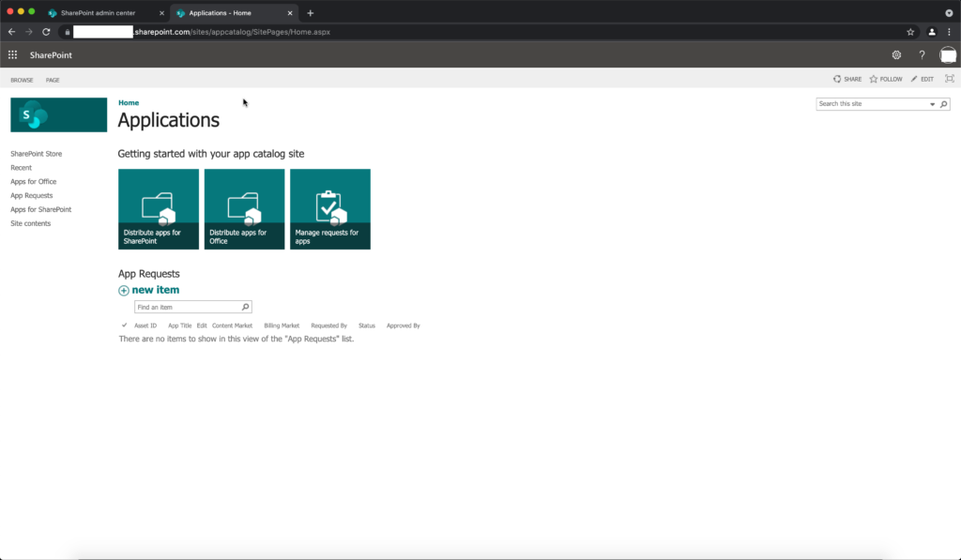Close the Applications - Home tab
The height and width of the screenshot is (560, 961).
click(x=290, y=13)
